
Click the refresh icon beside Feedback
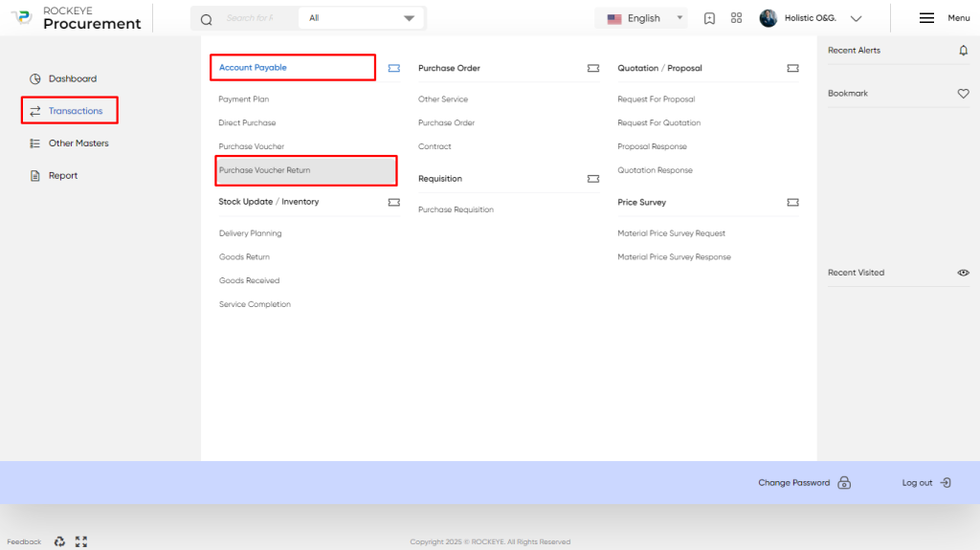(59, 541)
